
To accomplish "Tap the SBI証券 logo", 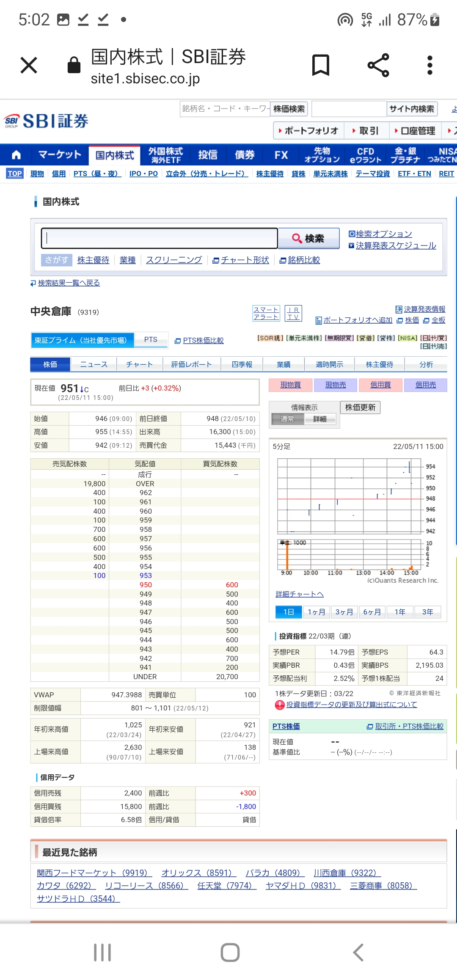I will pyautogui.click(x=46, y=121).
